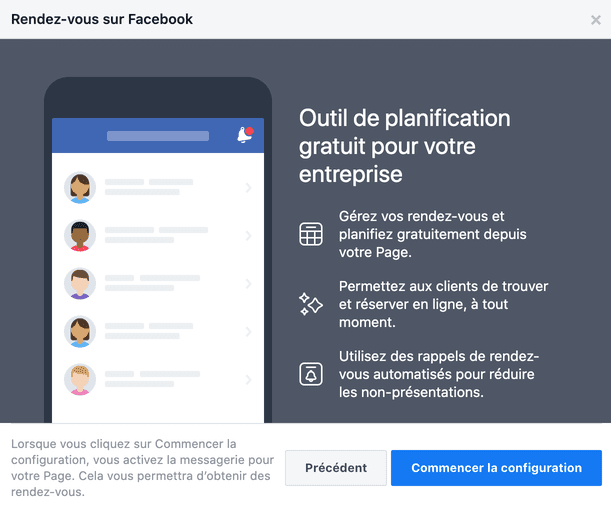Click the third avatar with purple shirt
Viewport: 611px width, 511px height.
(80, 283)
